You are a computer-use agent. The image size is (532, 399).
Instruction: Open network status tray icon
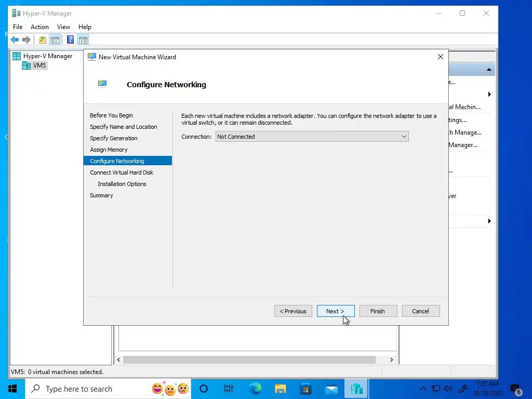tap(436, 389)
